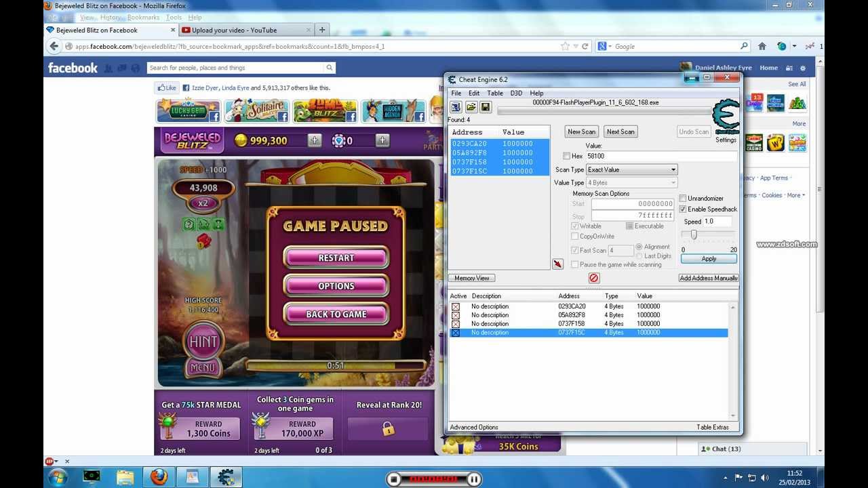
Task: Click the red clear-list circle icon
Action: (x=594, y=278)
